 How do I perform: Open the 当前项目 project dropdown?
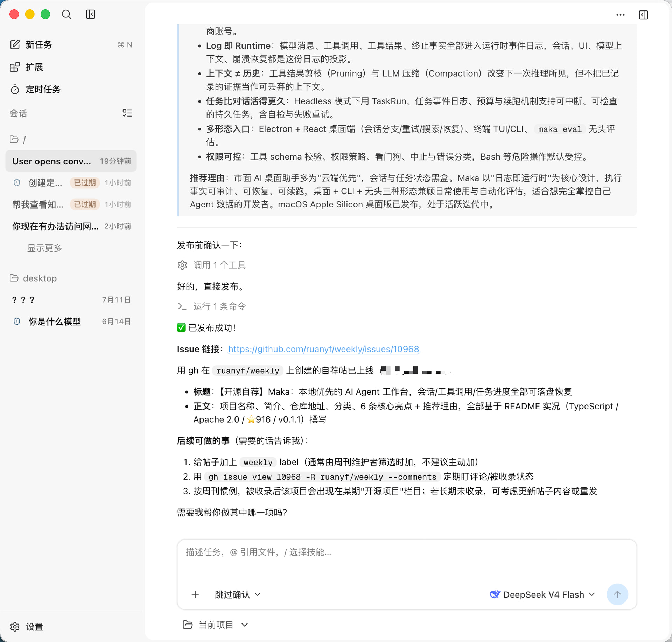pos(216,625)
